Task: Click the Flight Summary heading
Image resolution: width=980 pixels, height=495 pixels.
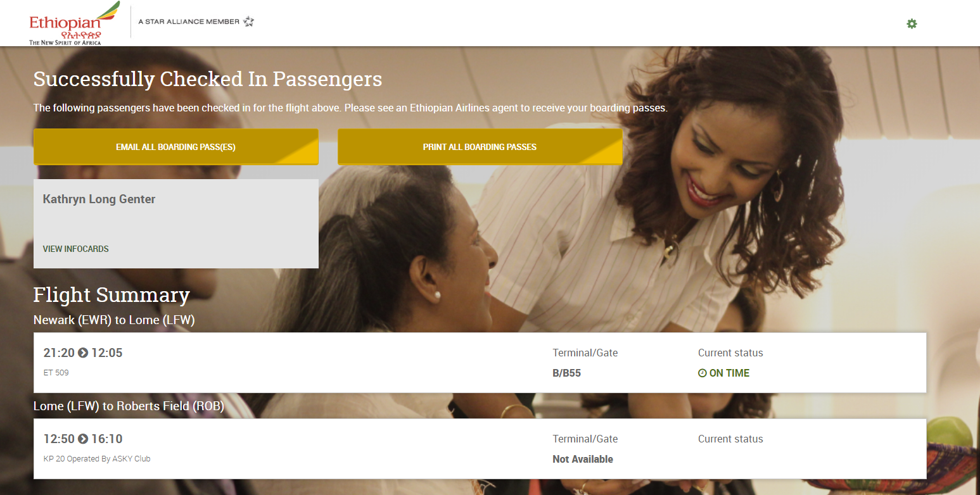Action: 111,295
